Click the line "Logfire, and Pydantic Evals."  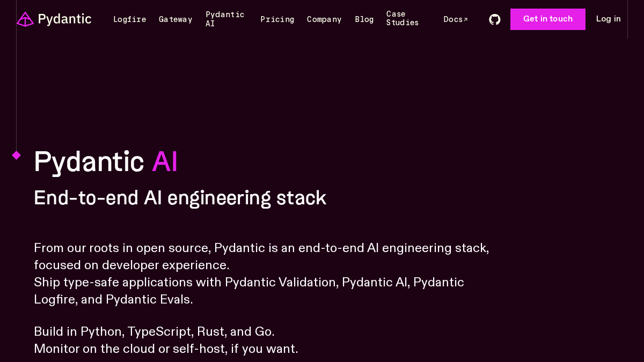113,299
